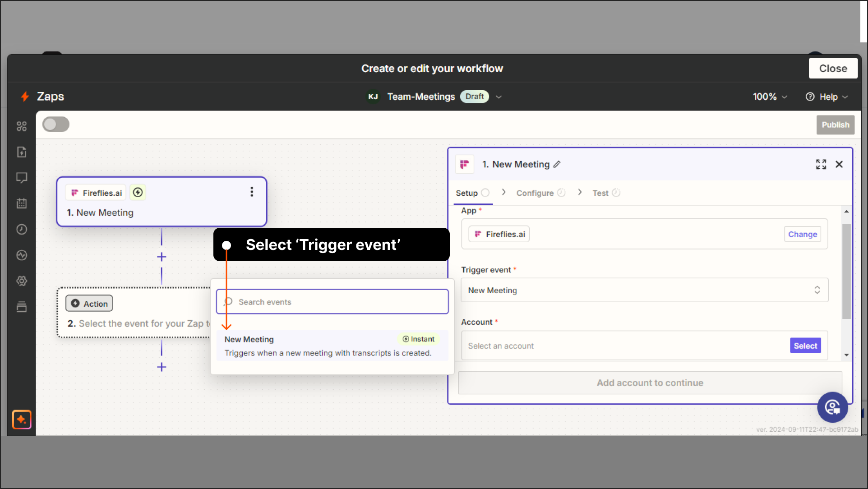Open the calendar icon in sidebar
Screen dimensions: 868x489
22,203
